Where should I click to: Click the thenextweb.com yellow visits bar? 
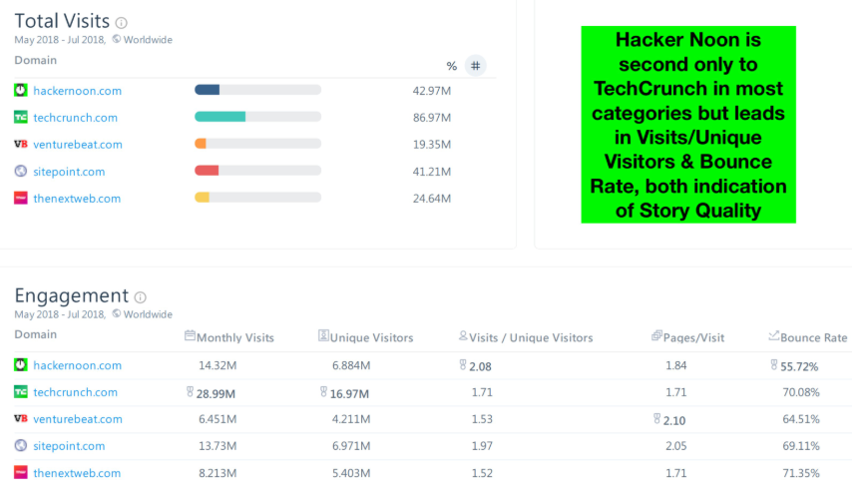coord(202,197)
